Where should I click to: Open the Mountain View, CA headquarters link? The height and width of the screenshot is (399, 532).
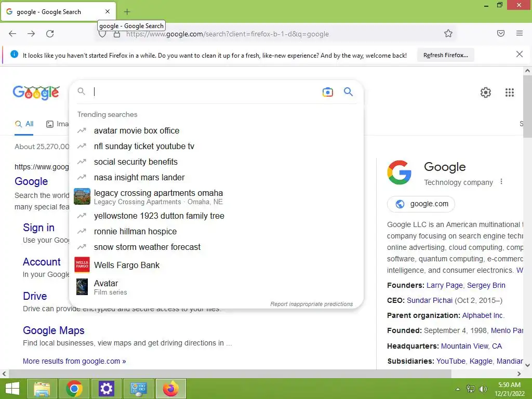coord(471,346)
